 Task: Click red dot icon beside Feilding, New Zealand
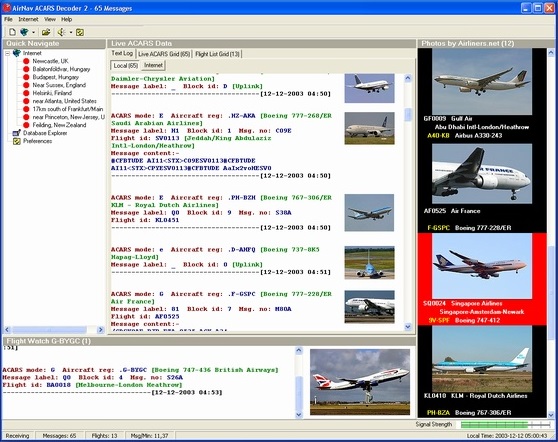(26, 125)
